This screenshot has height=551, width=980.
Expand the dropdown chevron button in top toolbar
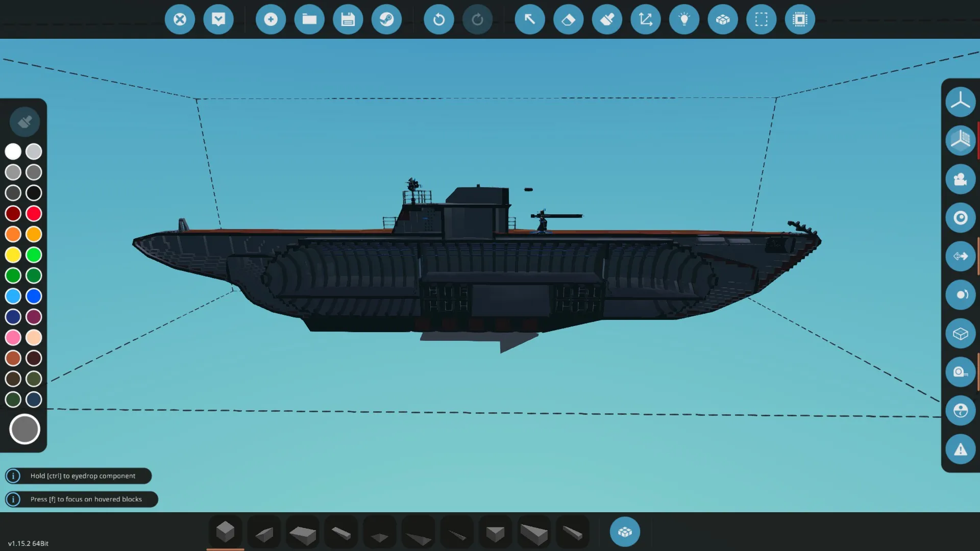(x=218, y=19)
